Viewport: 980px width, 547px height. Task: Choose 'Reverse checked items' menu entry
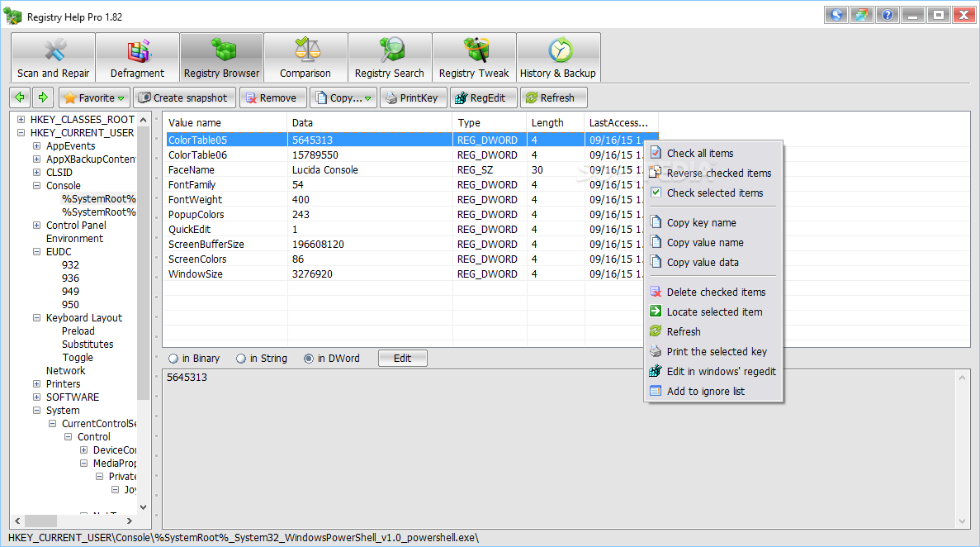(713, 174)
